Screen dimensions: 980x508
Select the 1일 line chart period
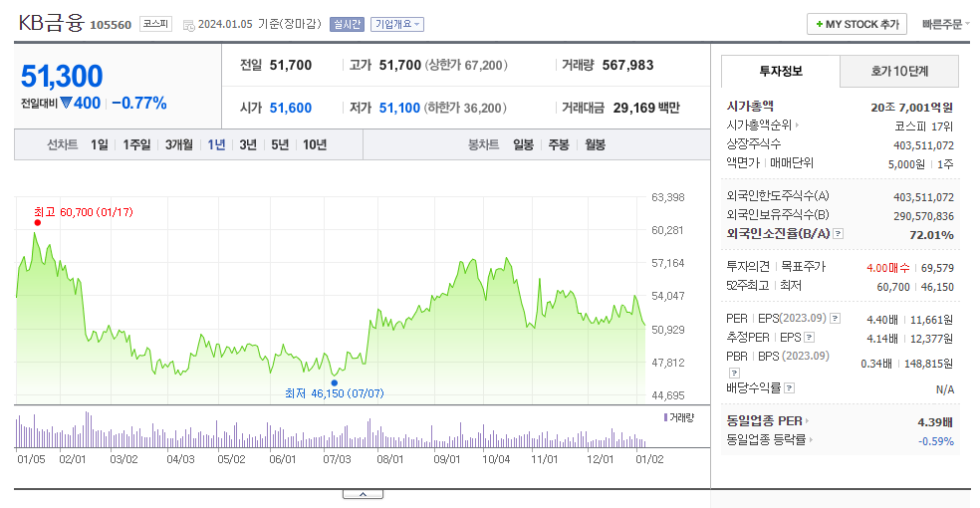coord(100,145)
